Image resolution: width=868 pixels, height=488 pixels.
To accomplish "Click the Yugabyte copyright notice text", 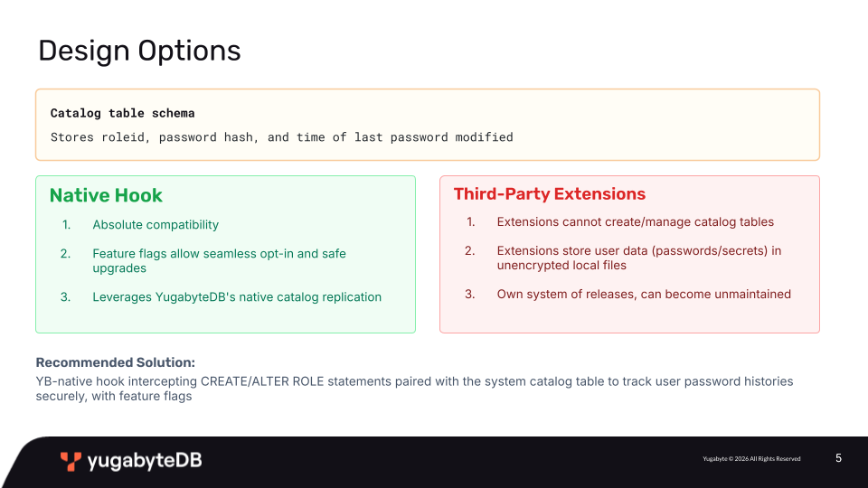I will click(x=751, y=459).
